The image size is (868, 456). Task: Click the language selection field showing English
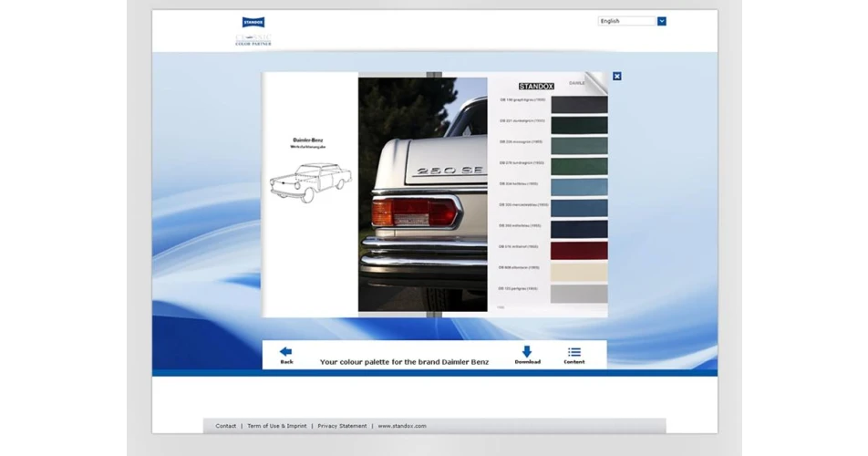pyautogui.click(x=627, y=21)
